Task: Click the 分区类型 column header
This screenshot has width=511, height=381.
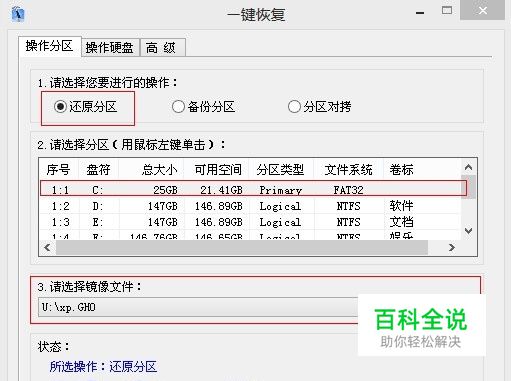Action: coord(281,169)
